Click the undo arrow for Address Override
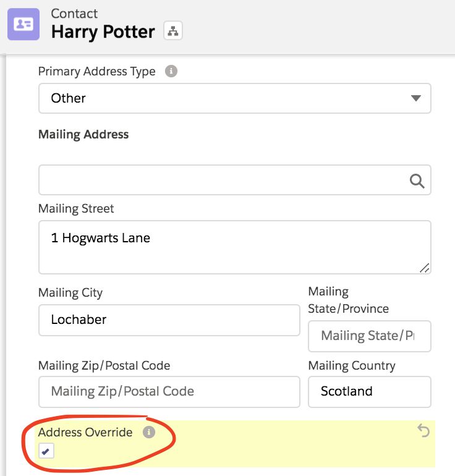The width and height of the screenshot is (455, 476). click(423, 430)
